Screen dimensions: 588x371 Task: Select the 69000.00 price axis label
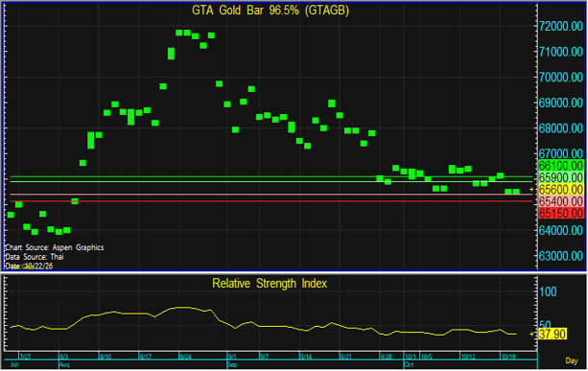click(560, 103)
